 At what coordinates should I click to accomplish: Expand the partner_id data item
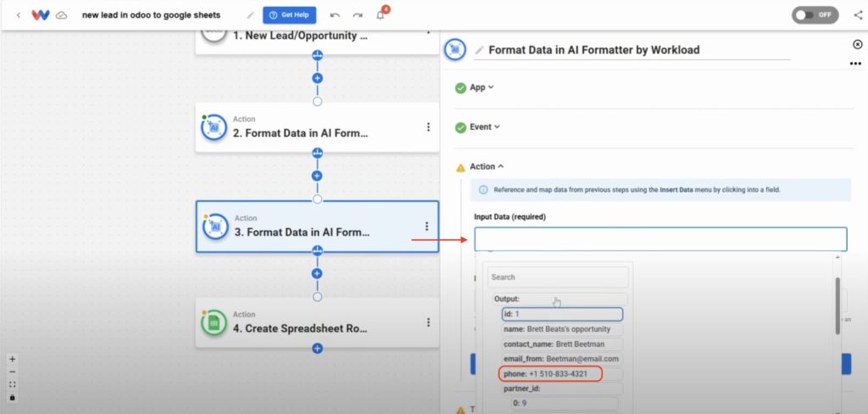point(563,389)
